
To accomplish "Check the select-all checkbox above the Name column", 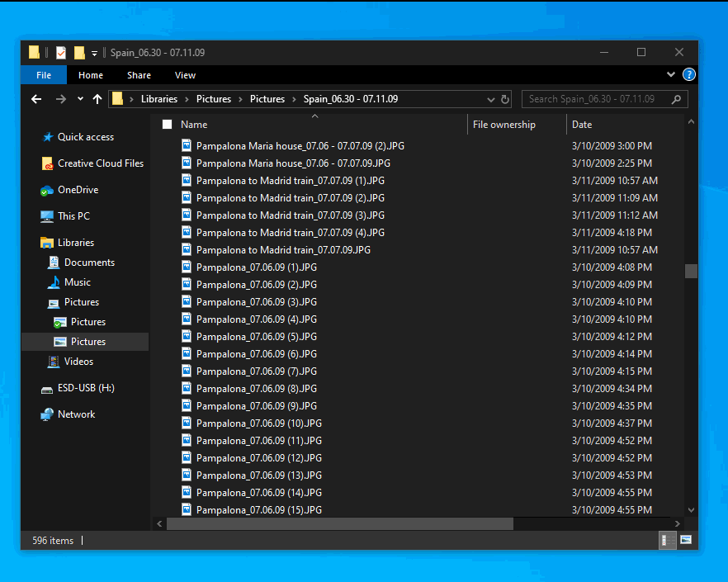I will point(165,124).
